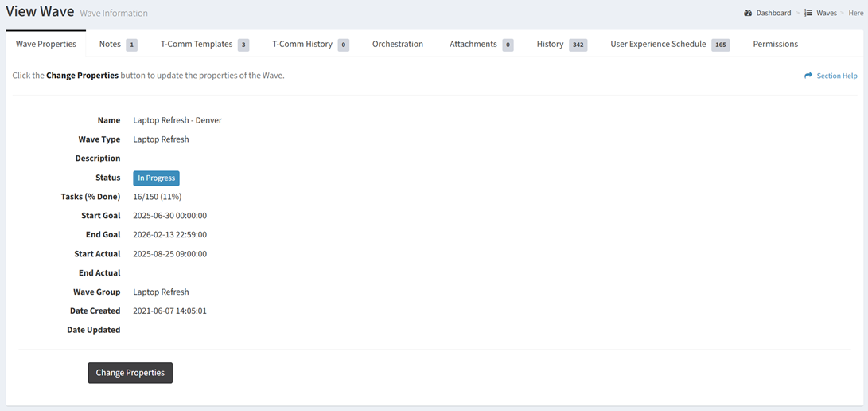Open the Notes tab
This screenshot has height=411, width=868.
[110, 45]
